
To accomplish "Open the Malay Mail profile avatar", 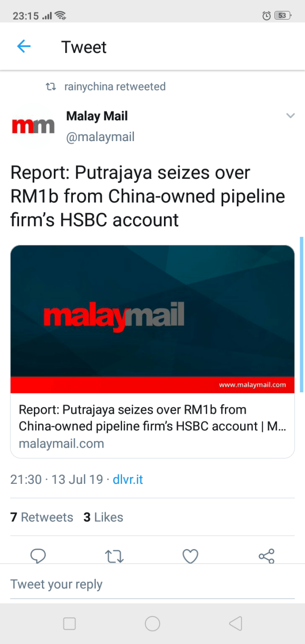I will [33, 126].
